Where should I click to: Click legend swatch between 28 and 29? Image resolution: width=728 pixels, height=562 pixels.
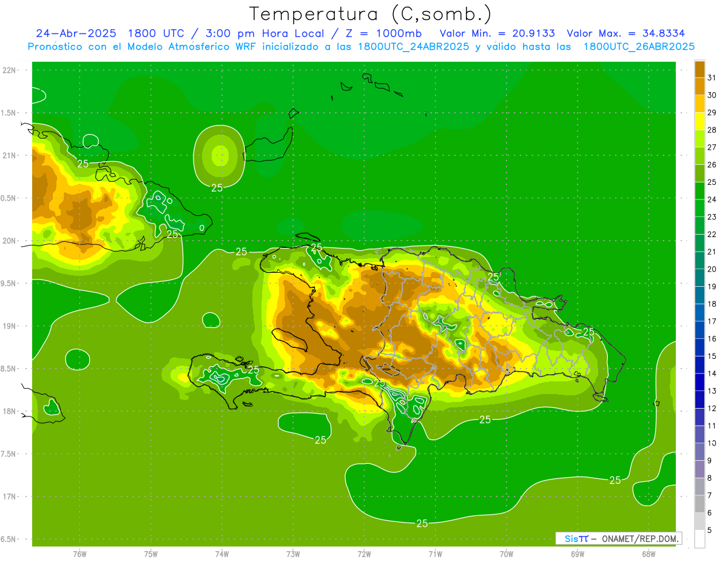click(699, 121)
